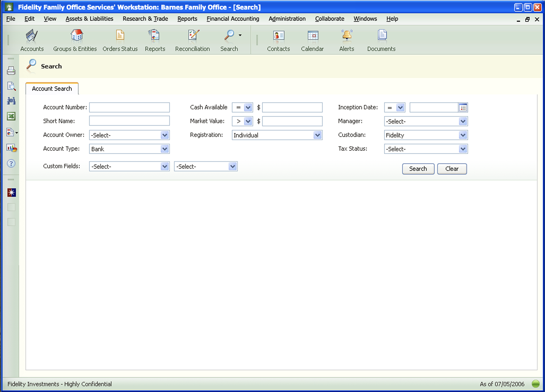This screenshot has width=545, height=392.
Task: Click the Excel export sidebar icon
Action: (11, 117)
